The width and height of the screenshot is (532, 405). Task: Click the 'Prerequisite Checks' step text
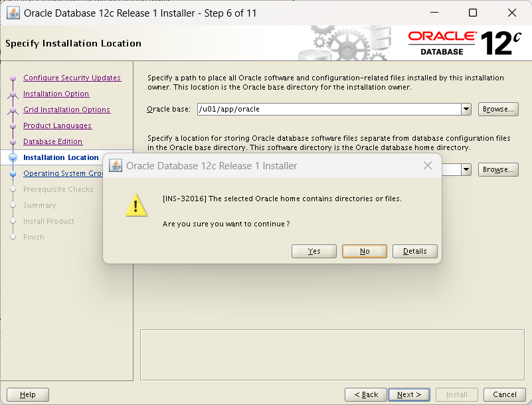tap(58, 189)
